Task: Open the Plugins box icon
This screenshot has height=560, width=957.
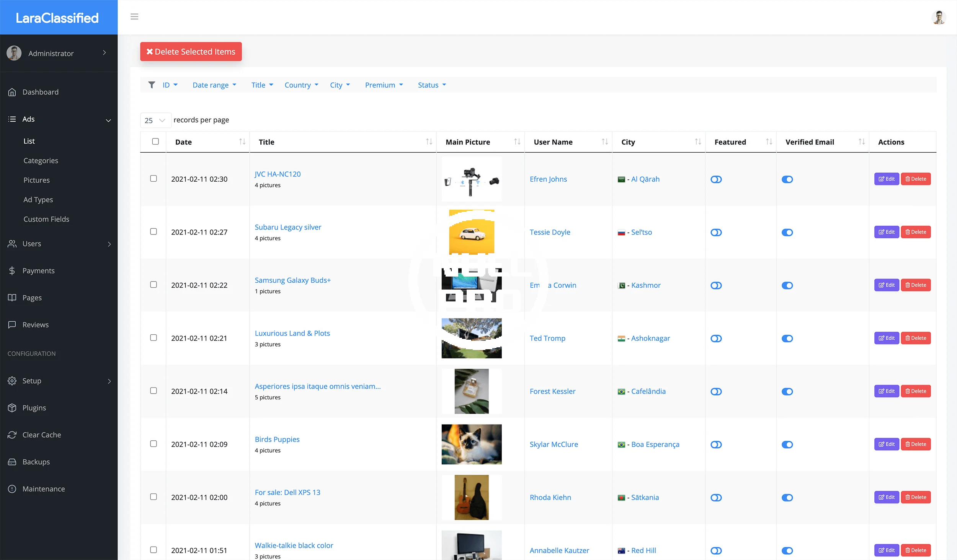Action: click(x=12, y=408)
